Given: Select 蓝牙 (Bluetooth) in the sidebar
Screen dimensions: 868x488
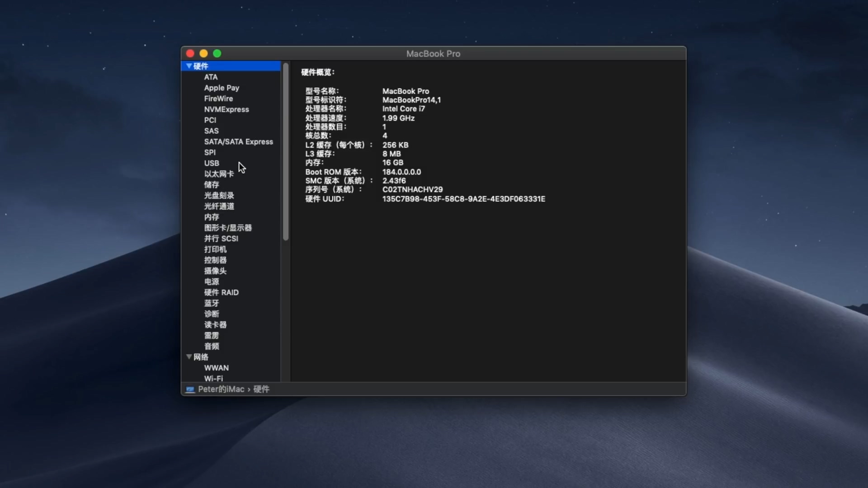Looking at the screenshot, I should tap(211, 303).
